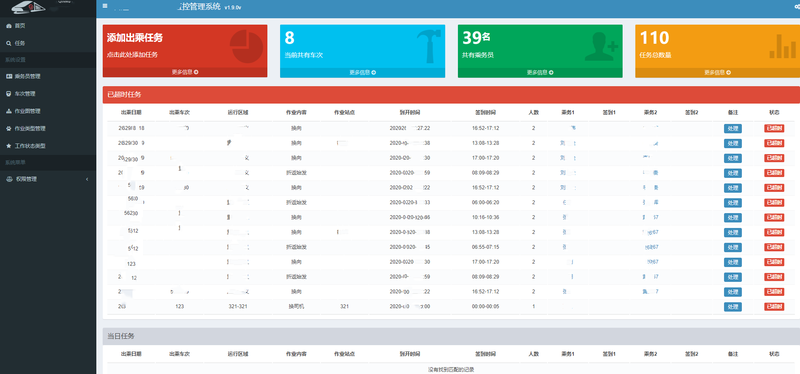Click 添加出乘任务 card title

pos(135,38)
